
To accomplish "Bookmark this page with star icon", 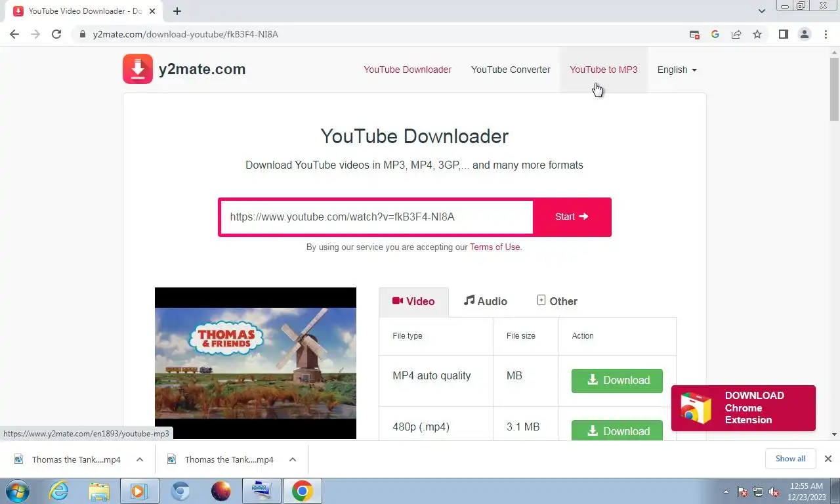I will [x=757, y=34].
